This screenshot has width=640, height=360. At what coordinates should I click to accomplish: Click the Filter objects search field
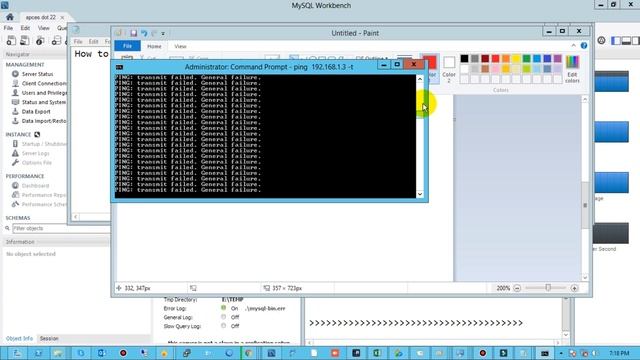click(x=61, y=228)
